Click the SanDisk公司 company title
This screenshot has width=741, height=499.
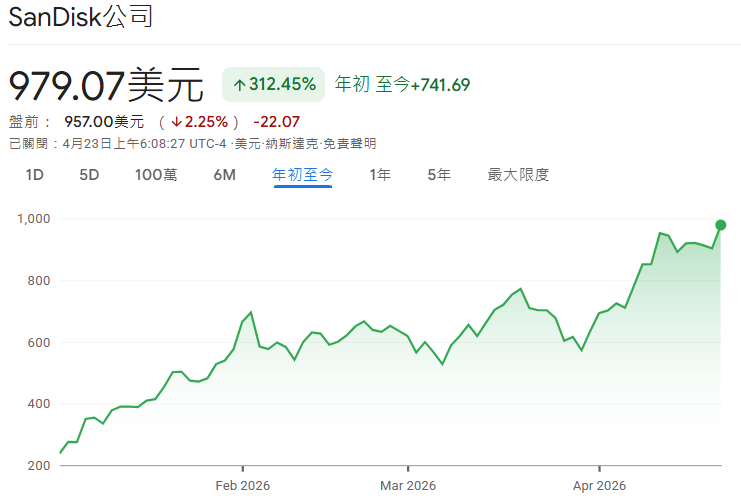click(80, 17)
